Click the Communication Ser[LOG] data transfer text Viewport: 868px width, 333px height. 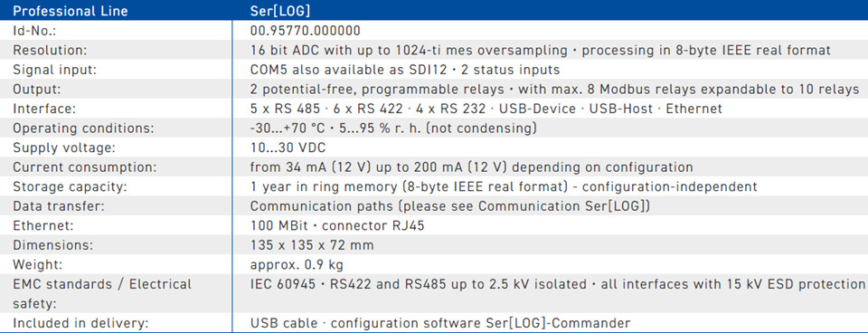tap(450, 206)
